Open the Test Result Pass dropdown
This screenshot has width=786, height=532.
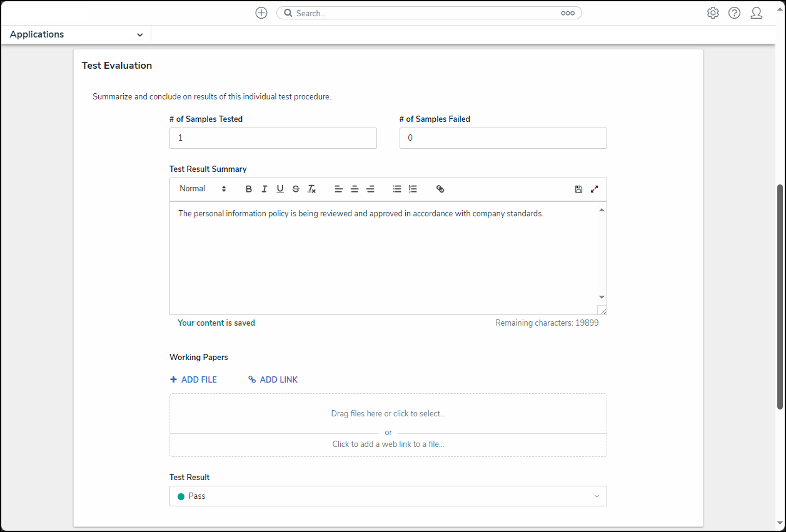(388, 496)
